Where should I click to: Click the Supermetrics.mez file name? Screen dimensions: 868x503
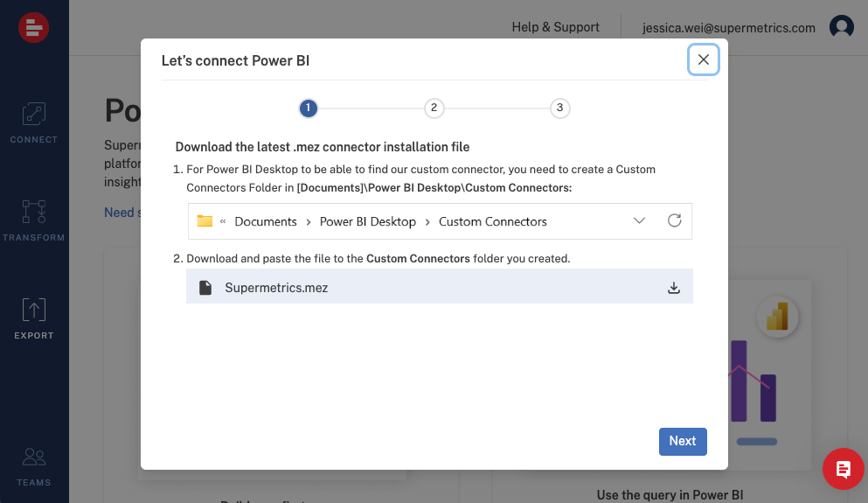[x=276, y=288]
